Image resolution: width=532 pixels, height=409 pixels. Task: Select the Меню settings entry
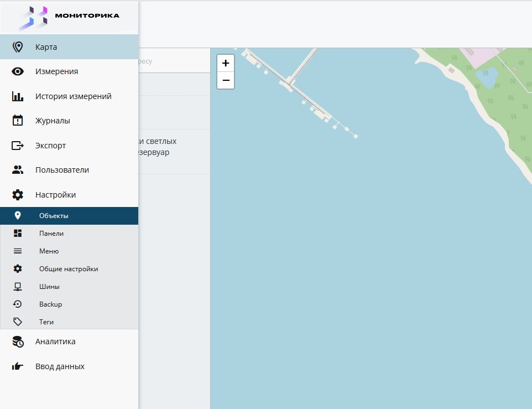coord(49,251)
